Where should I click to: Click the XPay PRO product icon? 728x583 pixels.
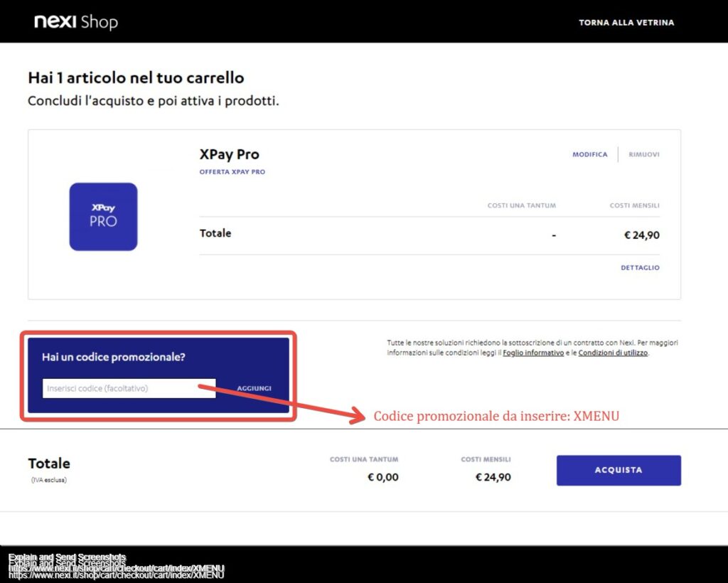103,217
